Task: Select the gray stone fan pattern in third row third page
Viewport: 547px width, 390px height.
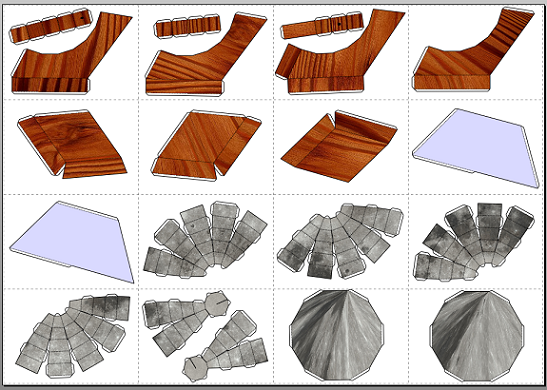Action: pyautogui.click(x=339, y=241)
